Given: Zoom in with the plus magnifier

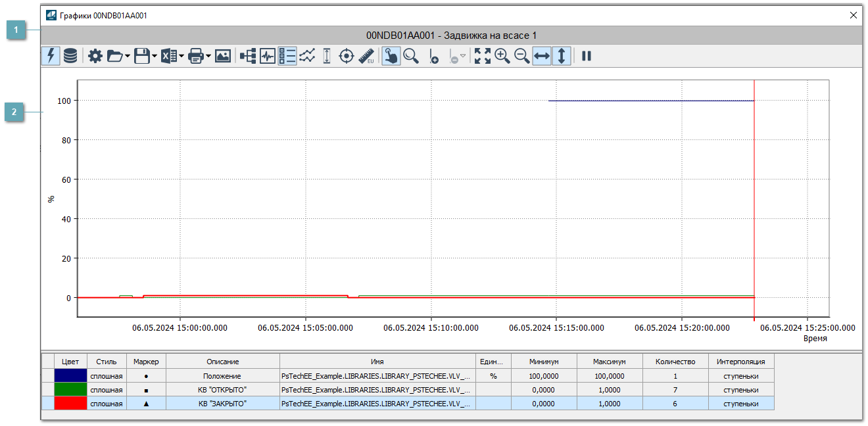Looking at the screenshot, I should tap(502, 56).
